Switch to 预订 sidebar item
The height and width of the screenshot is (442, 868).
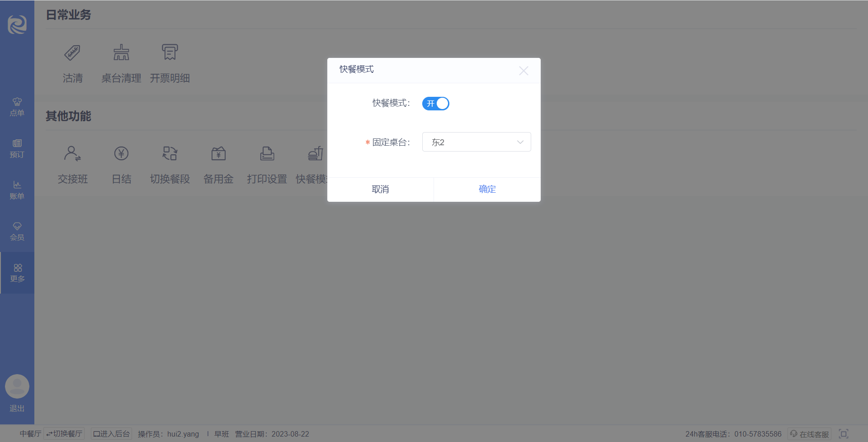point(17,149)
